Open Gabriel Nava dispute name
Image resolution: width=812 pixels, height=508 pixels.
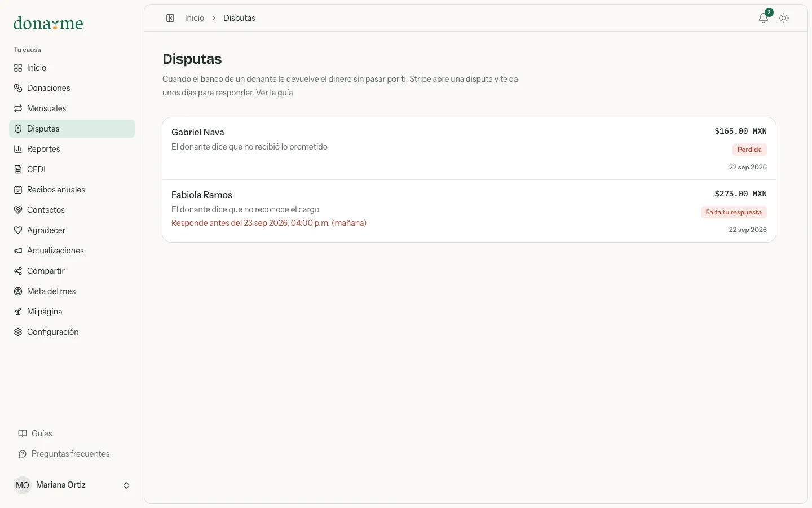point(198,132)
